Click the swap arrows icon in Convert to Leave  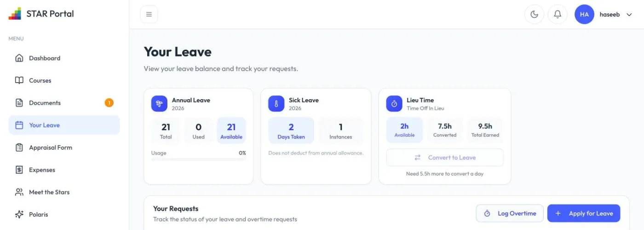coord(418,157)
